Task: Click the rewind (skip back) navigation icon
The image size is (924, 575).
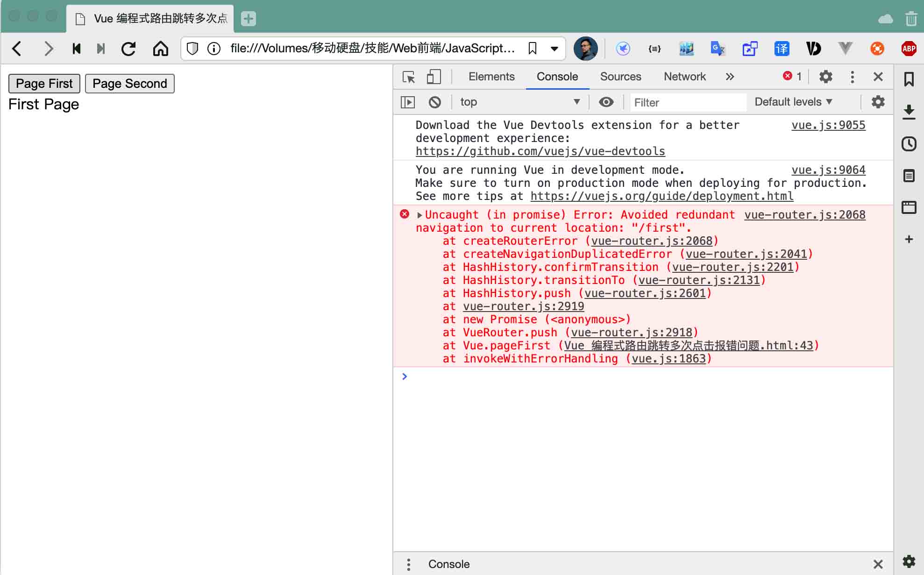Action: click(x=77, y=49)
